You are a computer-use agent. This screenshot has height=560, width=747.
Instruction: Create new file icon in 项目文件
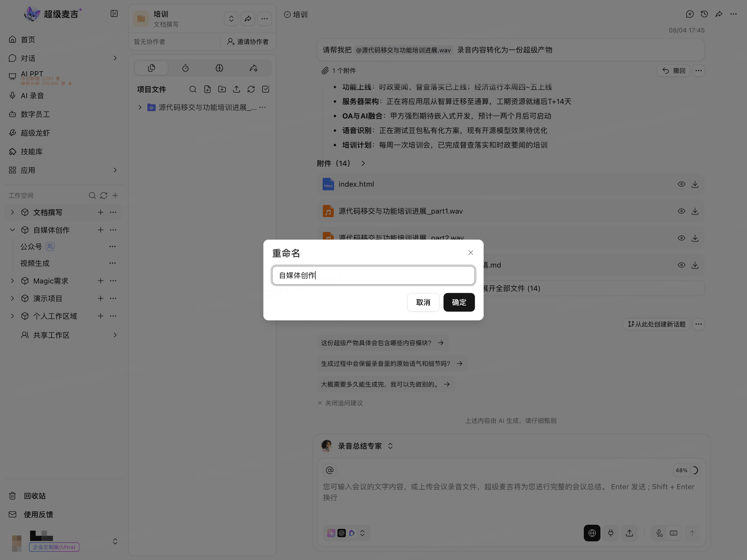pyautogui.click(x=207, y=90)
